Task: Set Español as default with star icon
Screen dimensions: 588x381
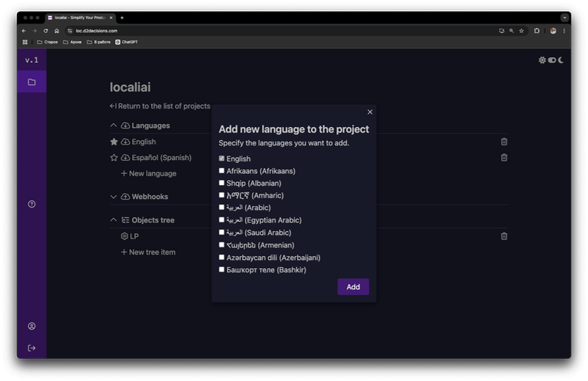Action: coord(114,157)
